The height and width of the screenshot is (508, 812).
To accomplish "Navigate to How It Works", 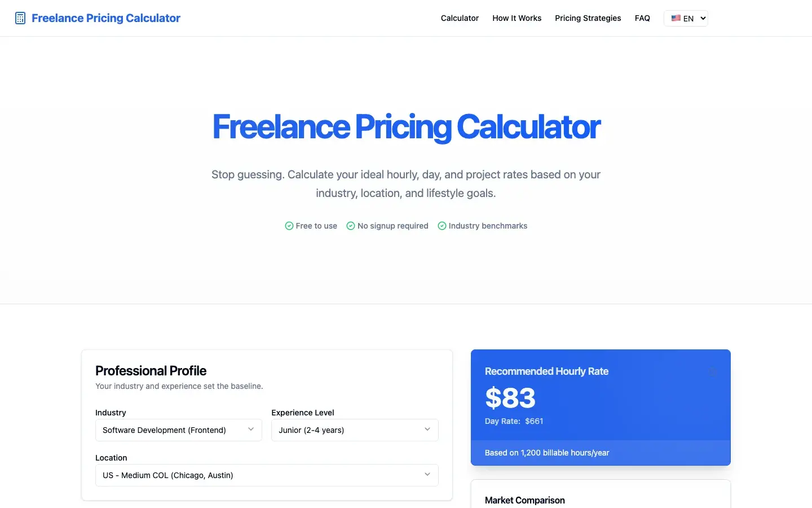I will point(517,18).
